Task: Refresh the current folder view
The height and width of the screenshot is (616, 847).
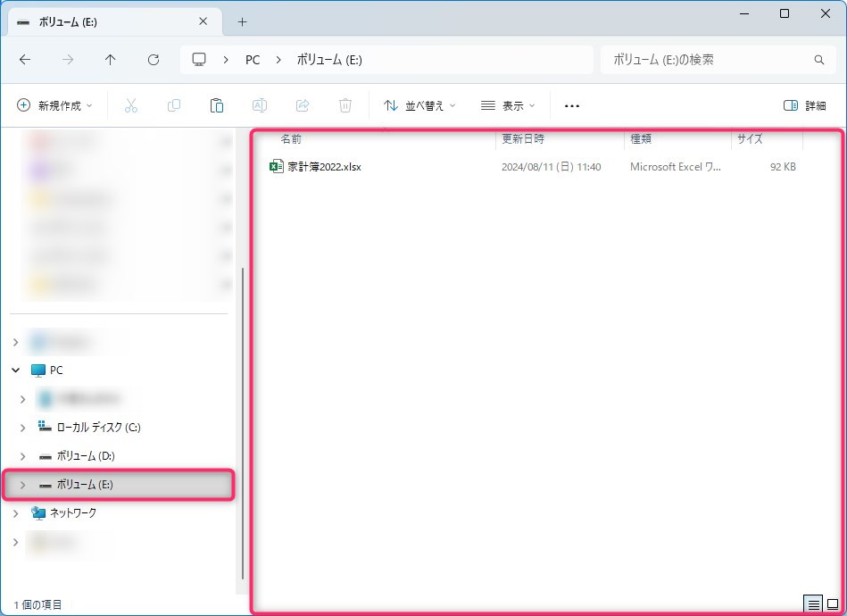Action: [x=154, y=60]
